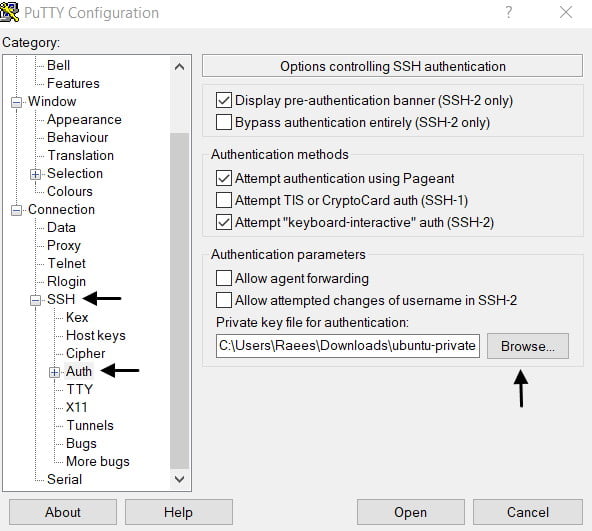Click the Open button
The image size is (592, 531).
point(411,512)
